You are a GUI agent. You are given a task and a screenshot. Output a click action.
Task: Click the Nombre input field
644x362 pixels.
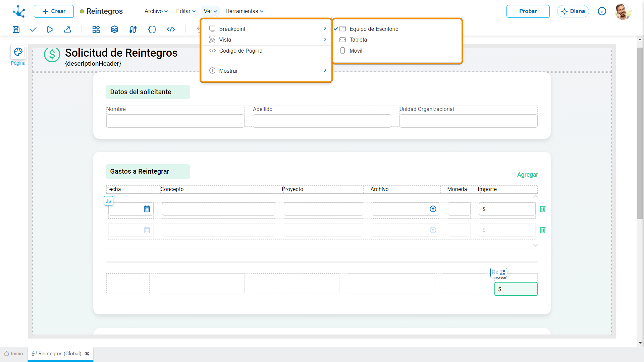pos(175,121)
